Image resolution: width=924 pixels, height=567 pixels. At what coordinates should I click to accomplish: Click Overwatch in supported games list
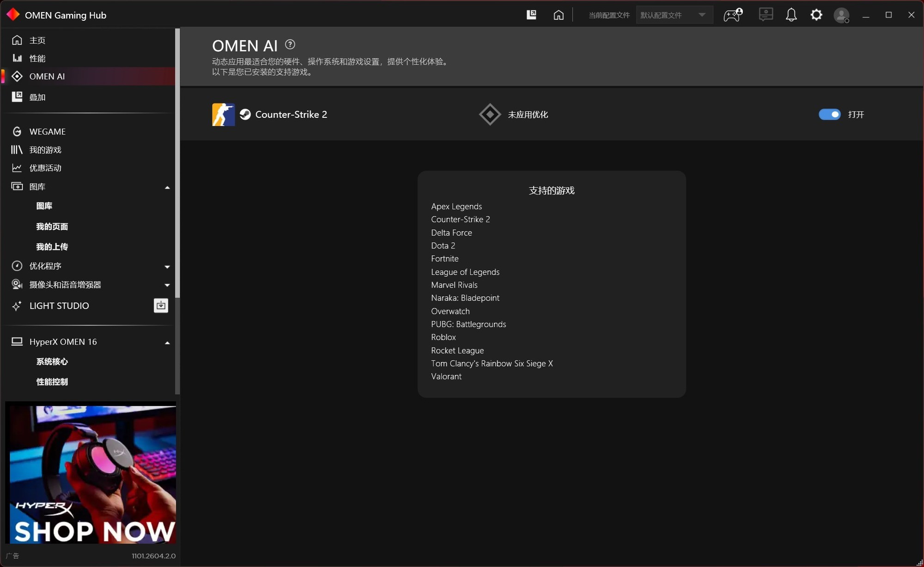(450, 311)
